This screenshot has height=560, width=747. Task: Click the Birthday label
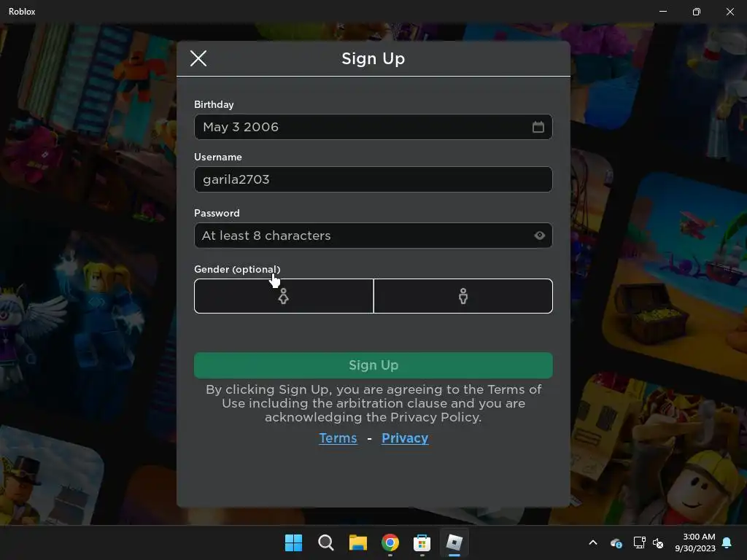[214, 104]
